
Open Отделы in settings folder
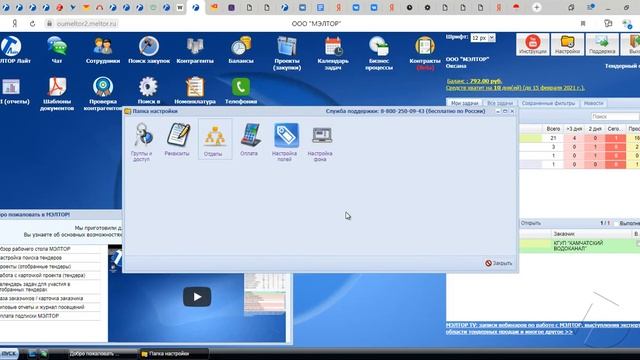coord(215,139)
